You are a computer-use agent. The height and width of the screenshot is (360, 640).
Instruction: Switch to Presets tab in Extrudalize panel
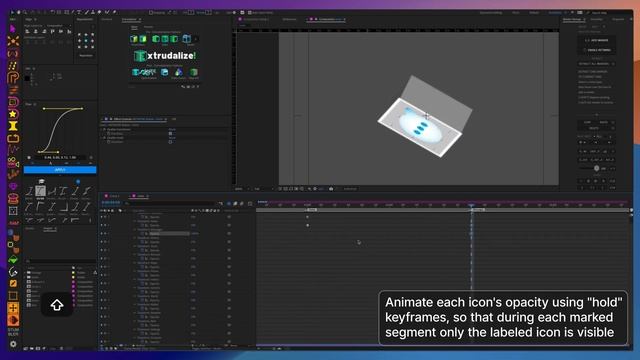149,27
